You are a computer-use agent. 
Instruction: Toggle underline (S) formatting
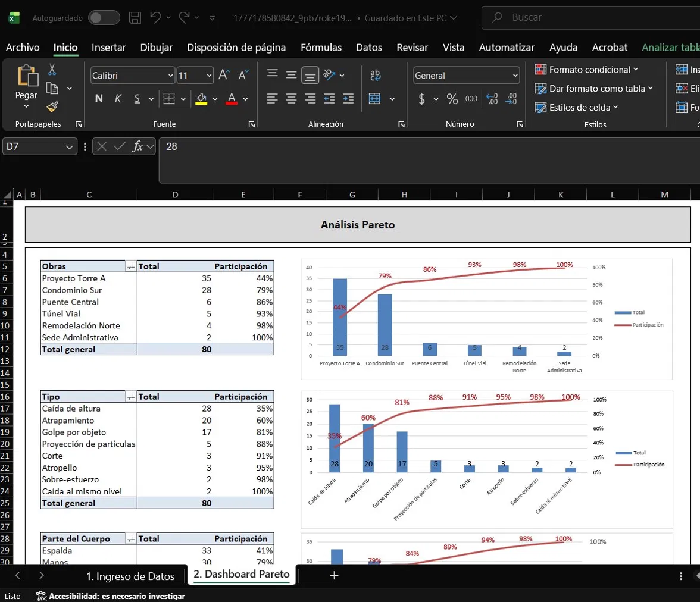coord(137,99)
